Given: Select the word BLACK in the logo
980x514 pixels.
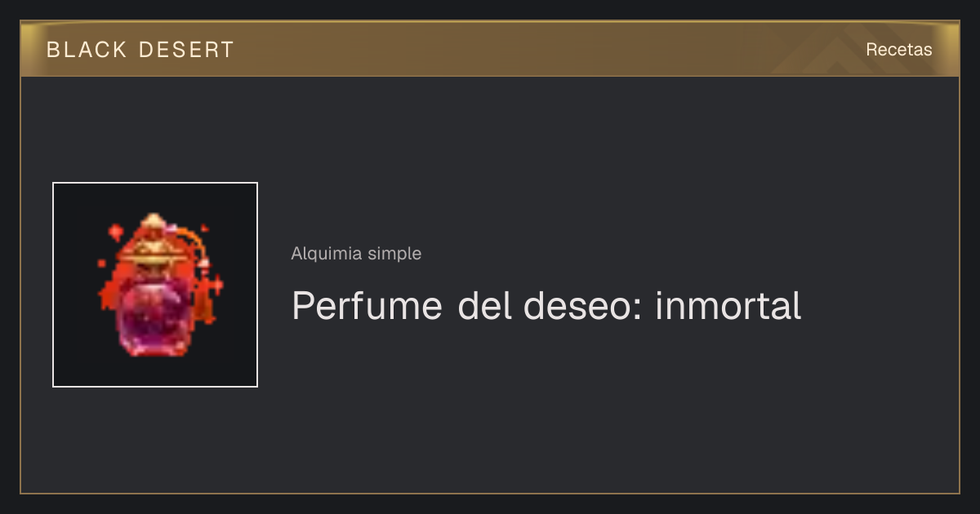Looking at the screenshot, I should [x=87, y=50].
